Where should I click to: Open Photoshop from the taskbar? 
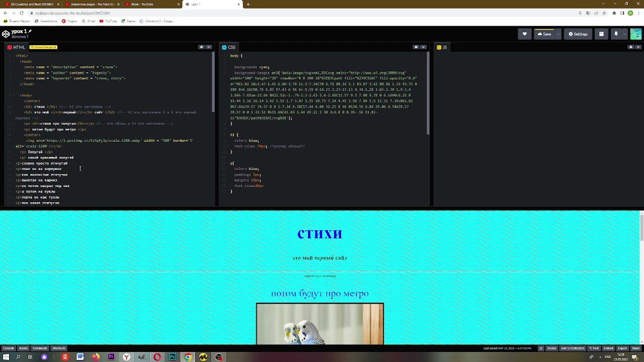tap(173, 357)
